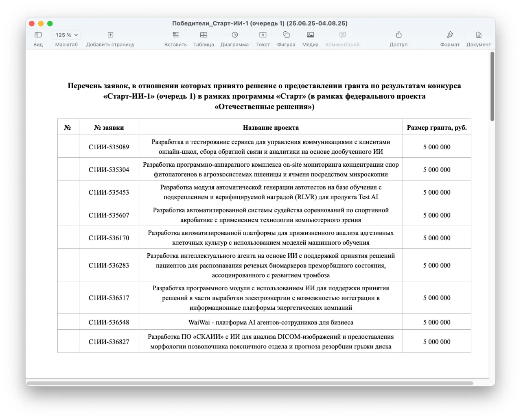Open the Share (Доступ) menu

pyautogui.click(x=398, y=35)
